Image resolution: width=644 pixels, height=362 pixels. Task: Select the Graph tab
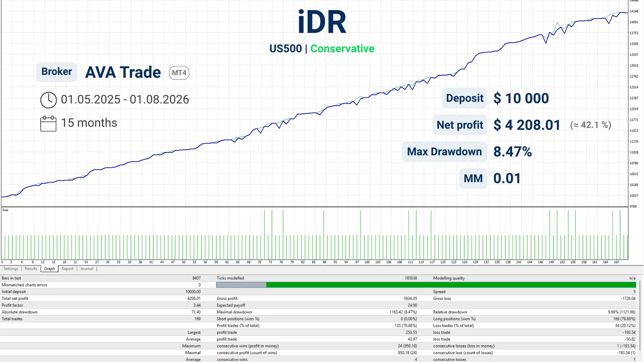tap(49, 269)
